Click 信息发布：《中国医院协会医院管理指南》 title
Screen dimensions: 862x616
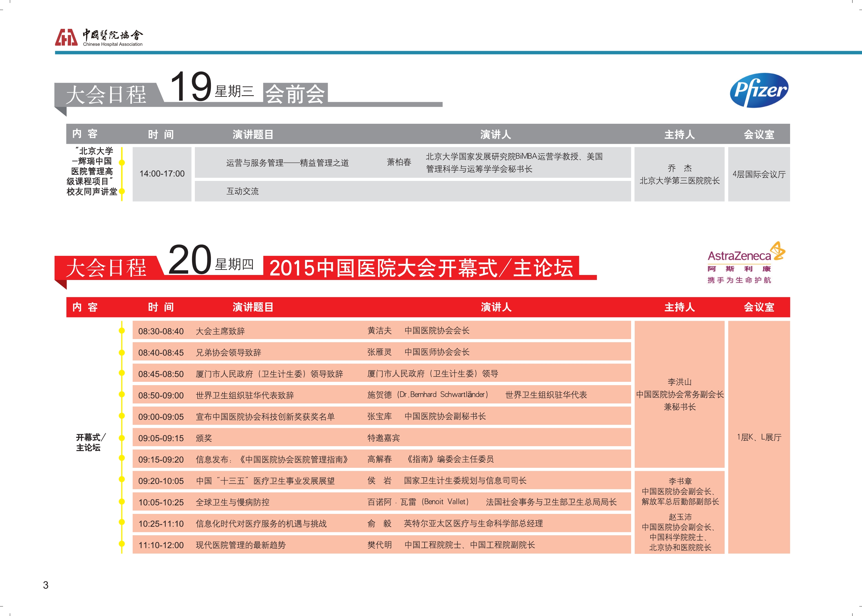pyautogui.click(x=272, y=459)
